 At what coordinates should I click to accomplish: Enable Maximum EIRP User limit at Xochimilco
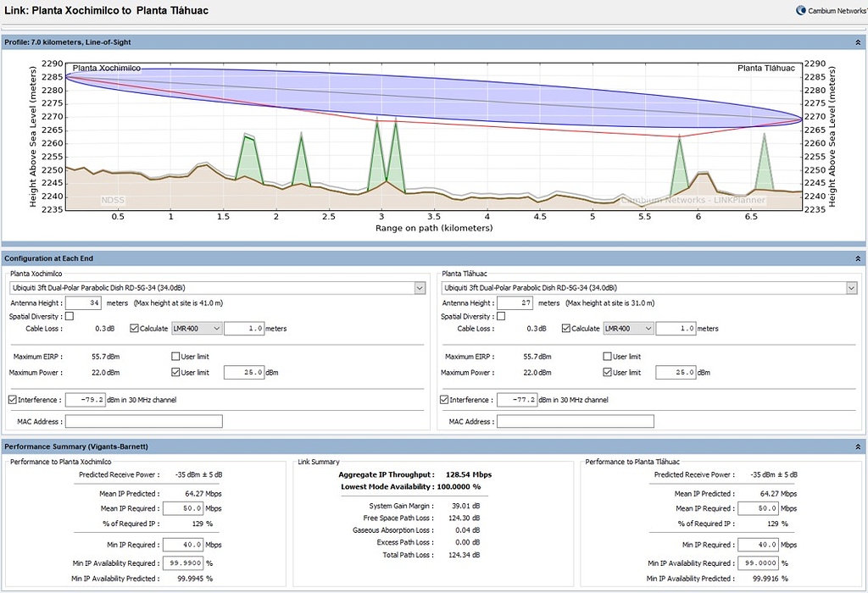pyautogui.click(x=175, y=357)
